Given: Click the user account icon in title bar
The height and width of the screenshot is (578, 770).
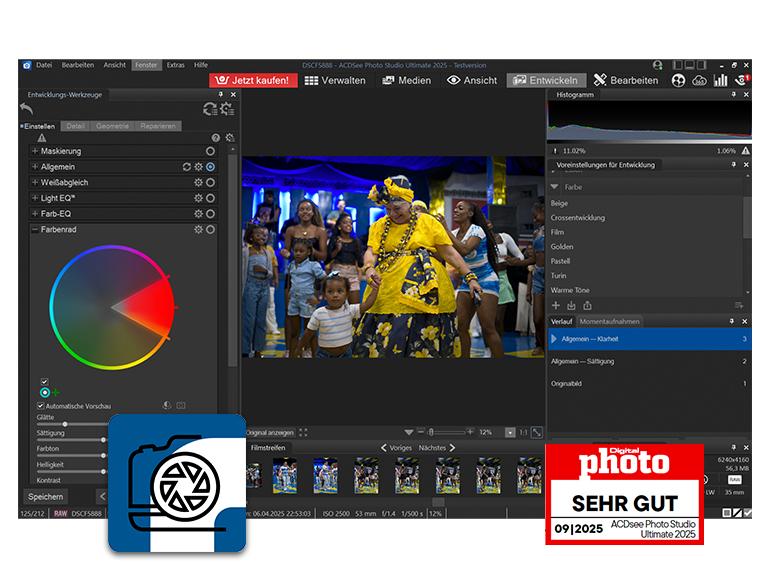Looking at the screenshot, I should coord(658,65).
